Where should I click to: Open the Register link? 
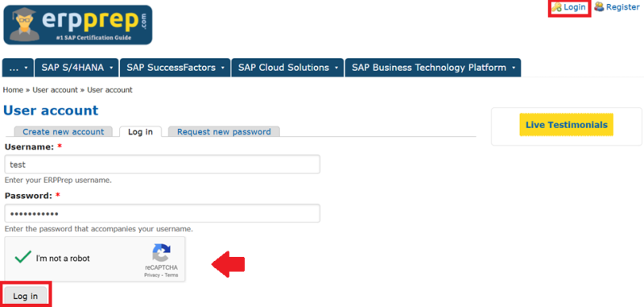click(622, 7)
